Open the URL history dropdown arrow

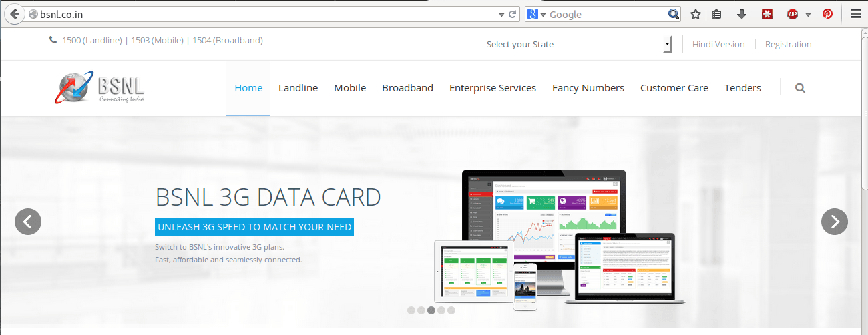point(501,14)
